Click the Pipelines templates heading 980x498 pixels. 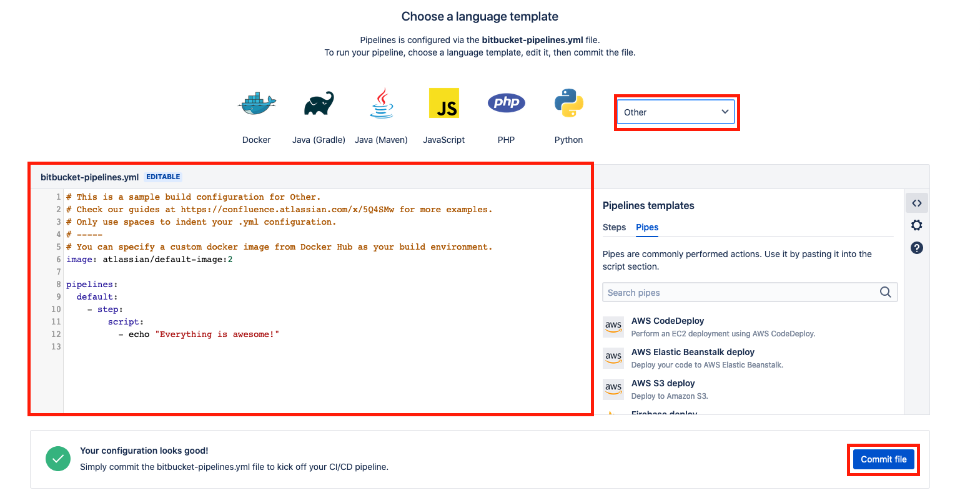pos(648,205)
